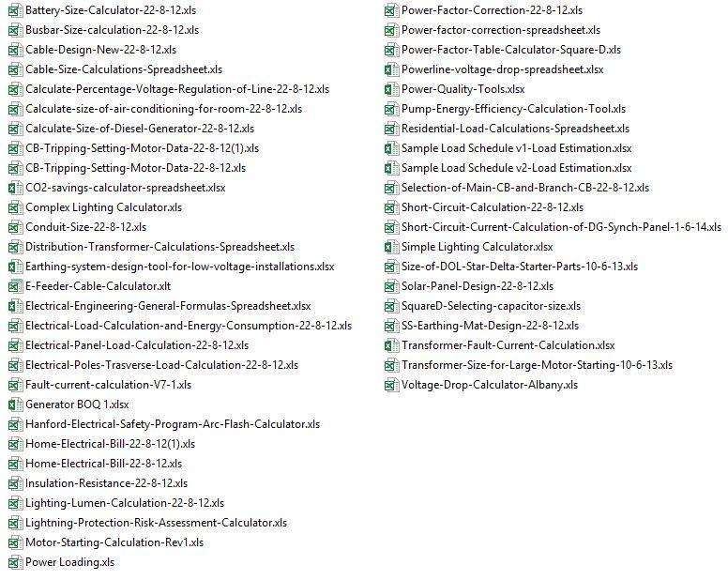The width and height of the screenshot is (728, 580).
Task: Select Short-Circuit-Calculation-22-8-12.xls
Action: (493, 207)
